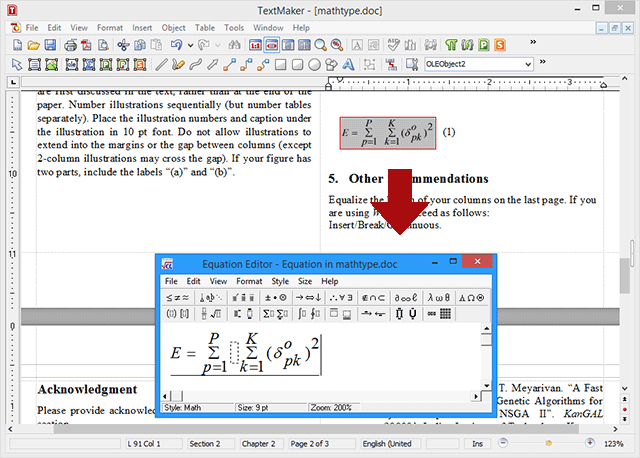Select the straight line drawing tool
Image resolution: width=640 pixels, height=458 pixels.
pyautogui.click(x=161, y=64)
